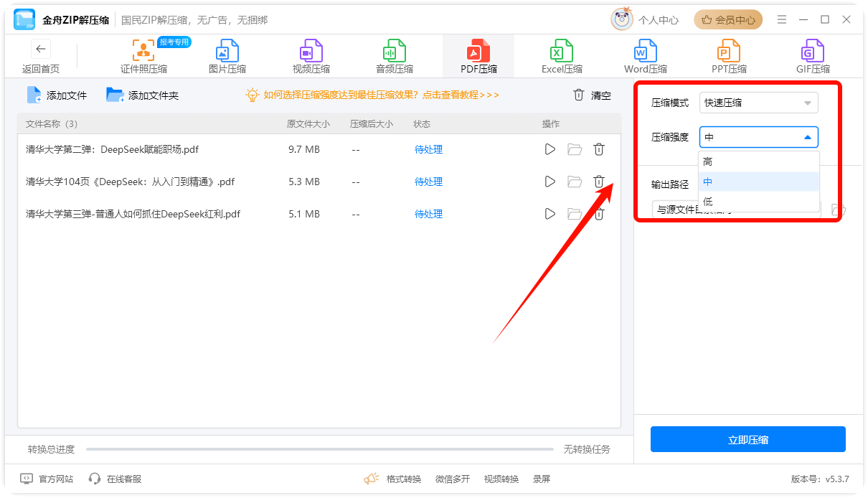
Task: Delete the 清华大学第三弹 file from the list
Action: click(x=599, y=214)
